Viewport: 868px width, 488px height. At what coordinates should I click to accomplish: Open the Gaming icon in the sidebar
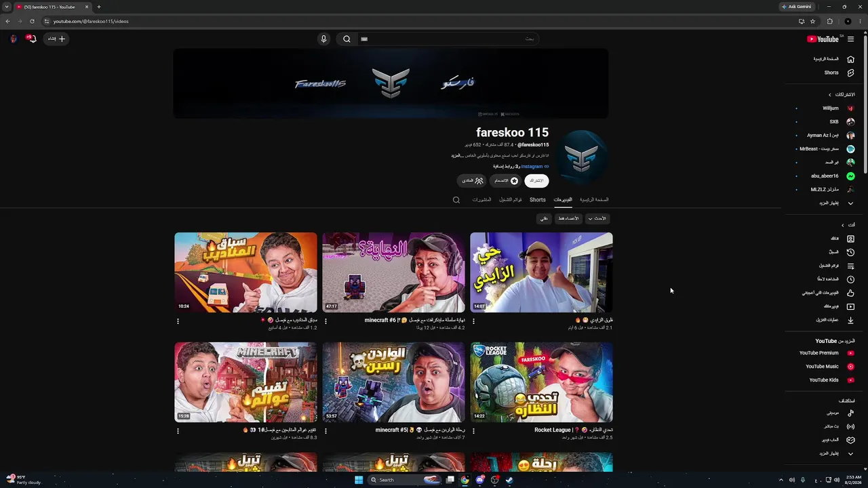point(850,440)
